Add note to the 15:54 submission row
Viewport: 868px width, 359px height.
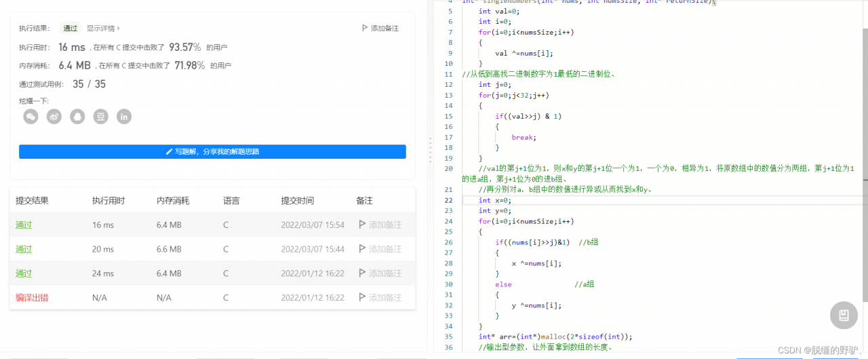click(x=380, y=225)
